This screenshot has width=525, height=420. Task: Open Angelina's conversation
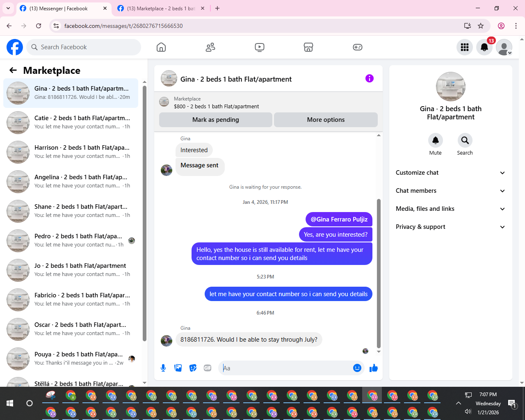71,181
